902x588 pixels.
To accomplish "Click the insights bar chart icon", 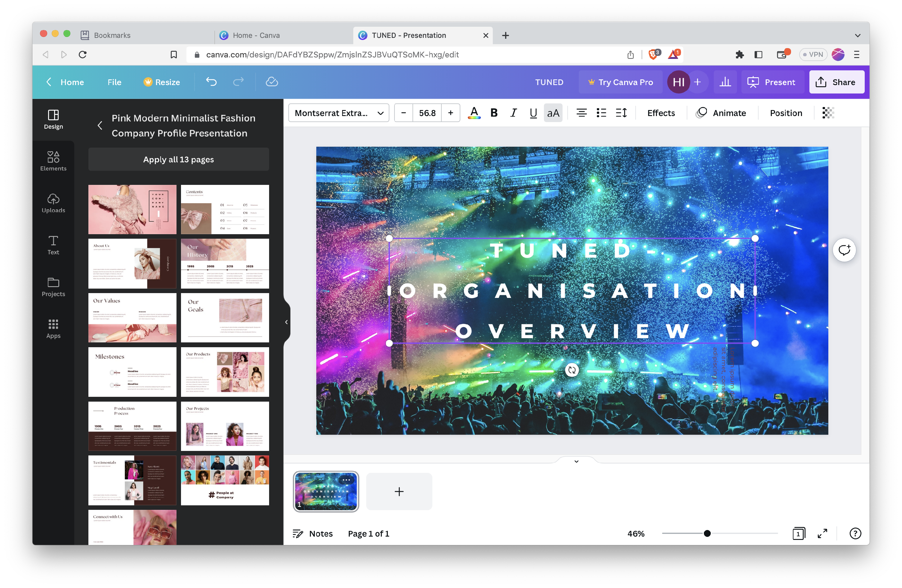I will point(725,82).
